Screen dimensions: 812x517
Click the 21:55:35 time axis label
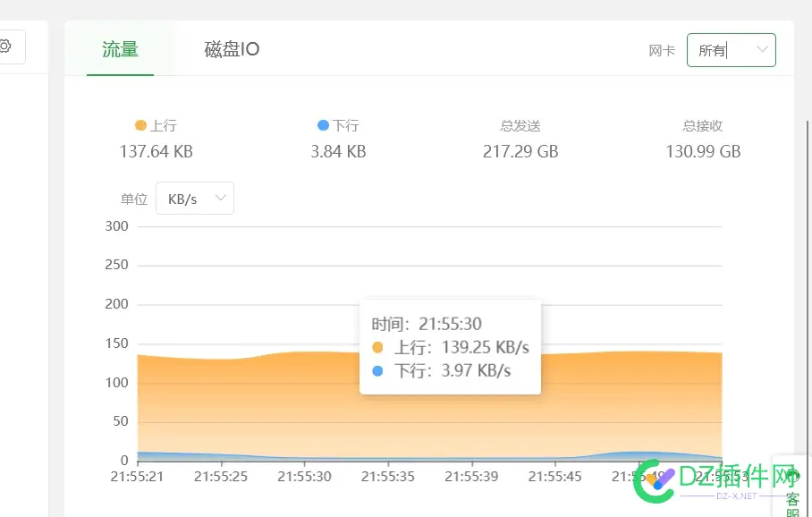pyautogui.click(x=388, y=477)
